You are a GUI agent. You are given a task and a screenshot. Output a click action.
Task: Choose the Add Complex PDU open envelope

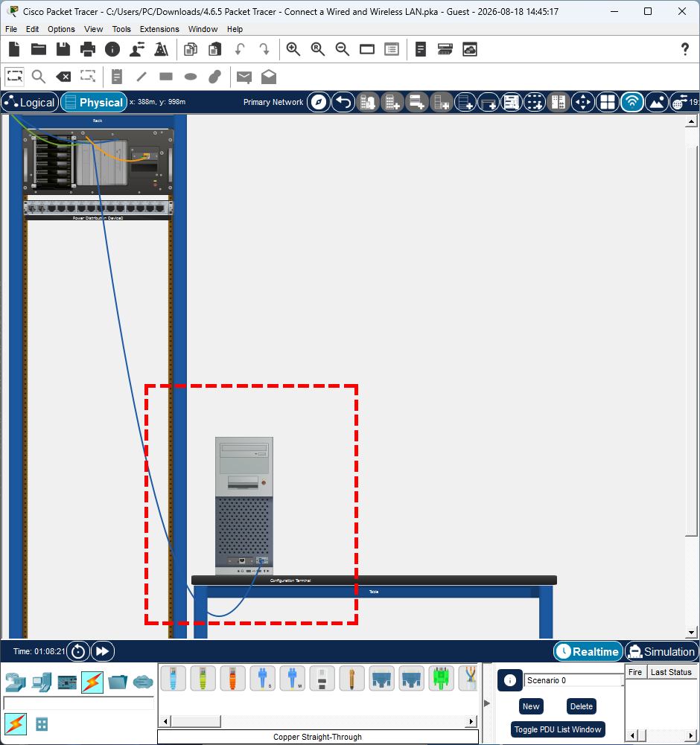coord(269,77)
